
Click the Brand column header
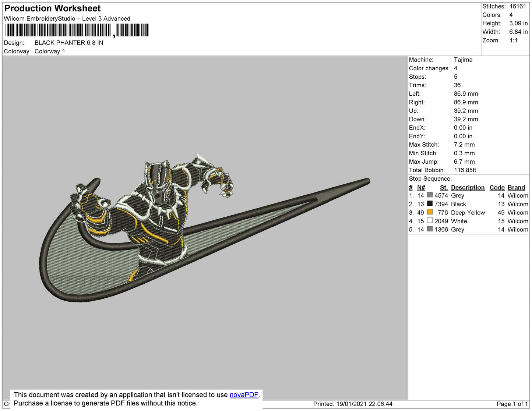coord(516,187)
